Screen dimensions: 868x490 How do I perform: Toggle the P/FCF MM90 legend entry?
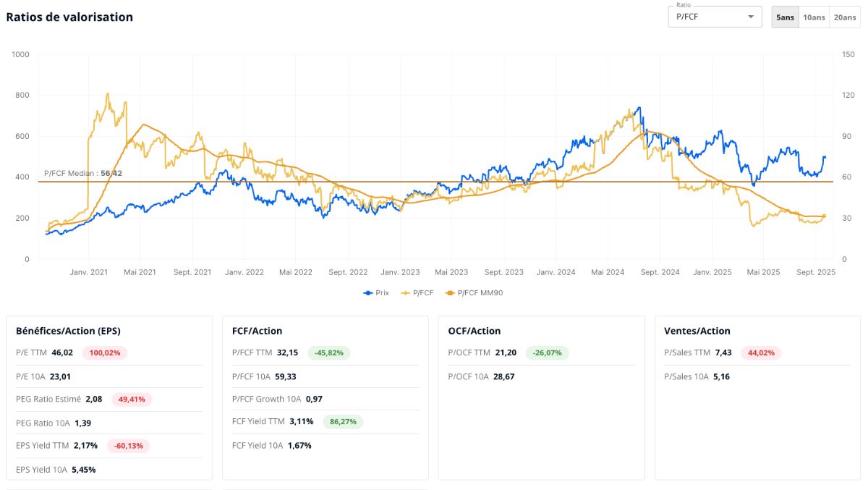[475, 293]
